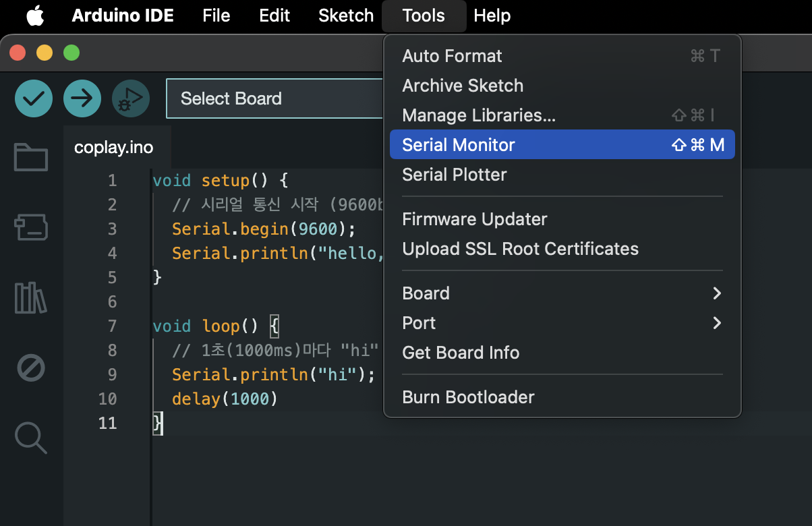
Task: Click the green zoom window button
Action: tap(71, 53)
